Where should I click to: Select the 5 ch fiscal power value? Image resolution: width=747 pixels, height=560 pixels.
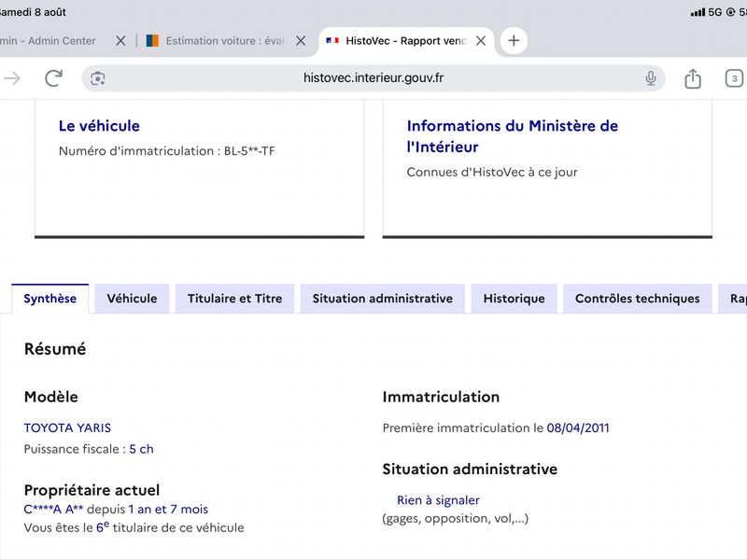(142, 449)
